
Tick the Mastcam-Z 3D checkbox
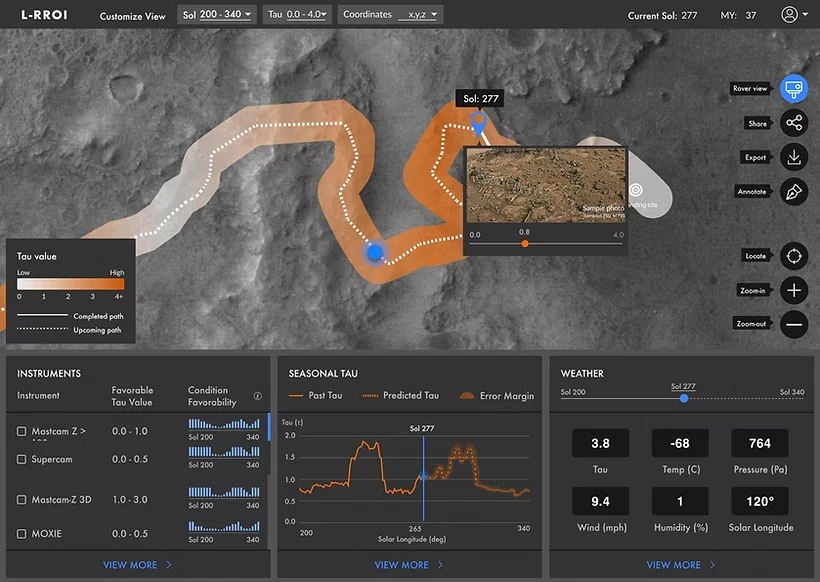[x=21, y=499]
